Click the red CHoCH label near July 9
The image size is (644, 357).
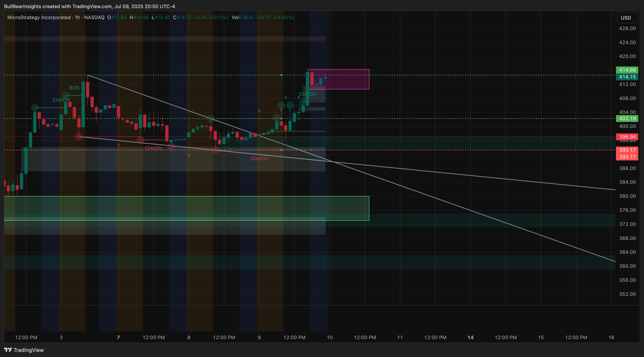[x=259, y=159]
